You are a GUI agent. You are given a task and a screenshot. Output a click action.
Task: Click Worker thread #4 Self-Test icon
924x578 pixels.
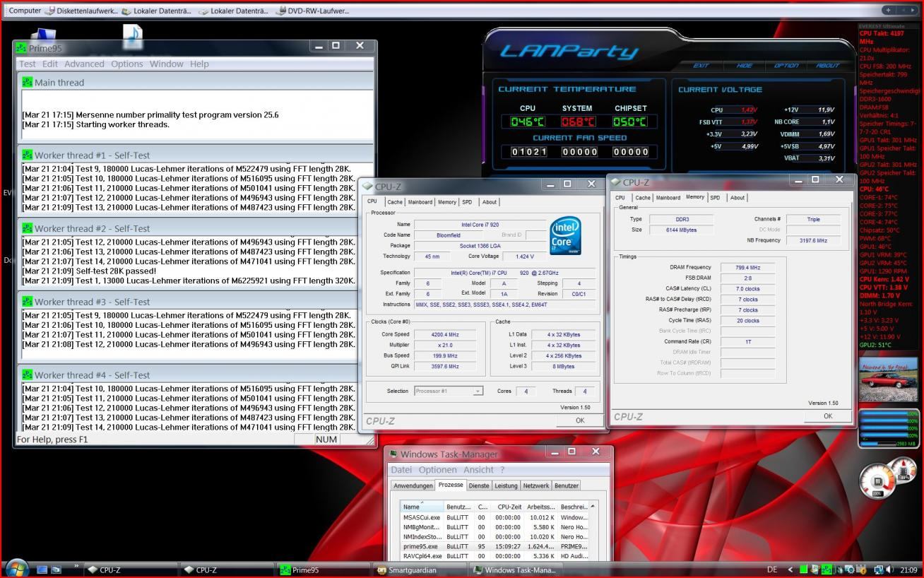point(27,375)
